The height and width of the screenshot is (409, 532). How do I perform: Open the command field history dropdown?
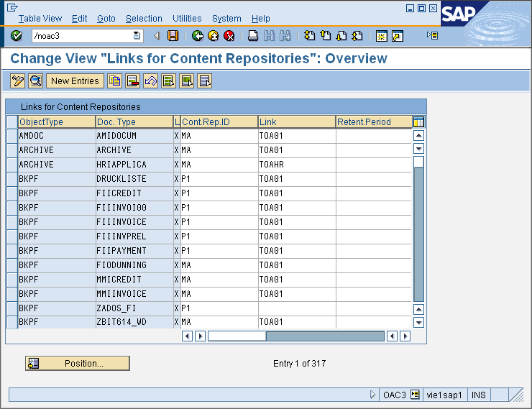tap(137, 36)
